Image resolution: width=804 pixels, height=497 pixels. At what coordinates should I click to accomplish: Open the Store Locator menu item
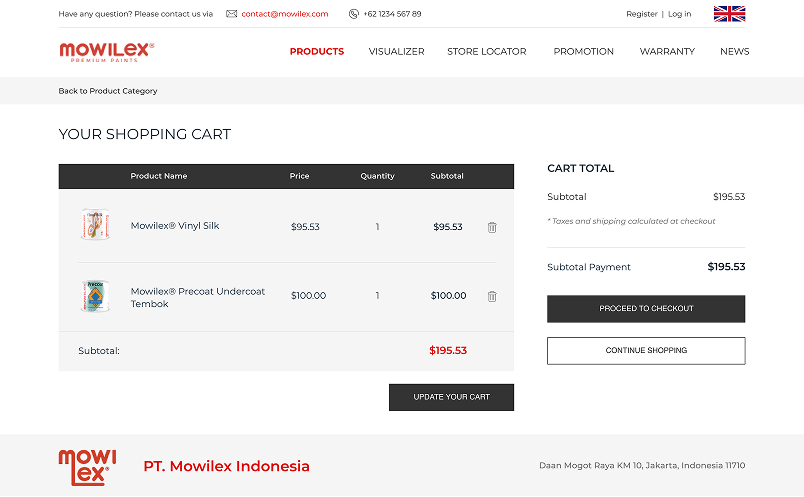(x=486, y=52)
